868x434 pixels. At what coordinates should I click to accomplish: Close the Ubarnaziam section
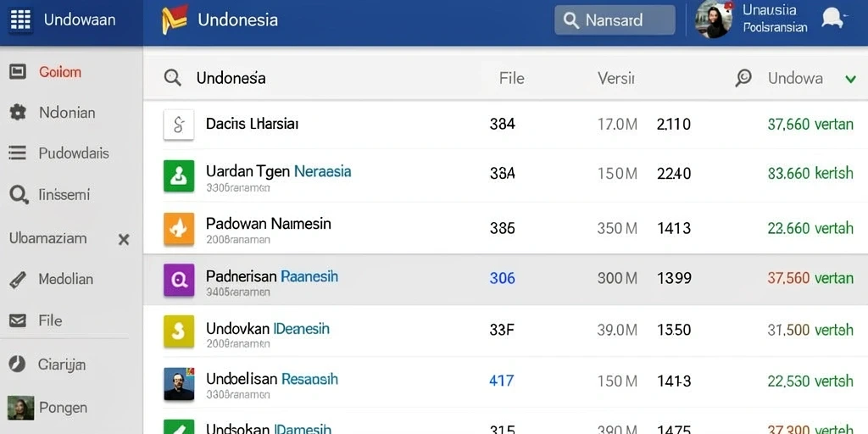[x=124, y=239]
